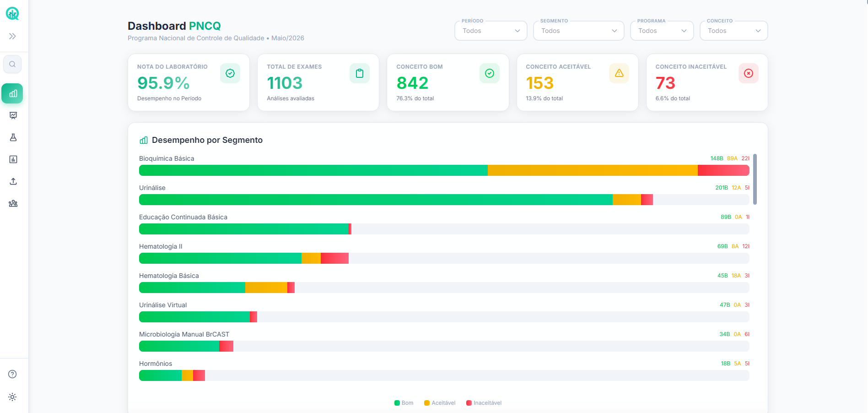Open the upload sidebar icon
868x413 pixels.
tap(13, 181)
